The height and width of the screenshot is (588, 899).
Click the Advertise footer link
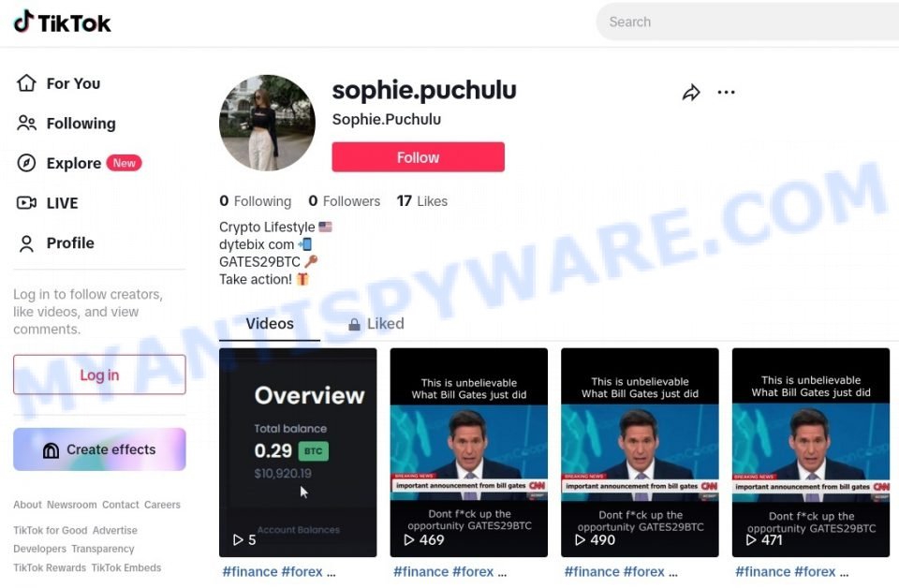click(x=114, y=531)
